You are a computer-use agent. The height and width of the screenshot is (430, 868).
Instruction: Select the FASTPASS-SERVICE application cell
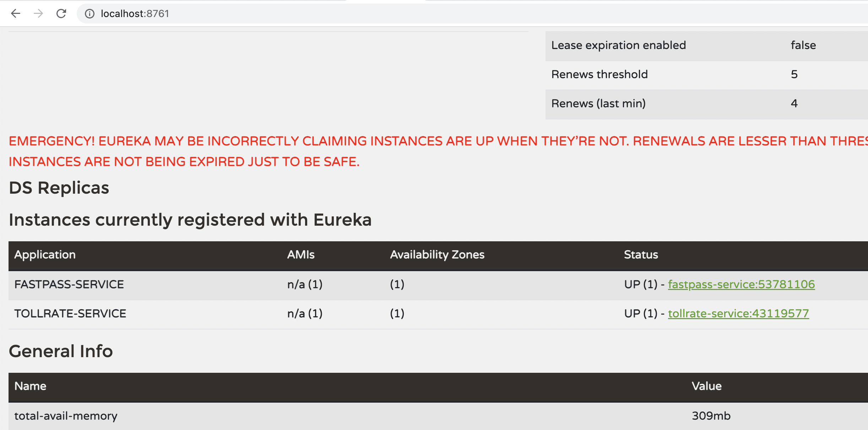pos(69,284)
